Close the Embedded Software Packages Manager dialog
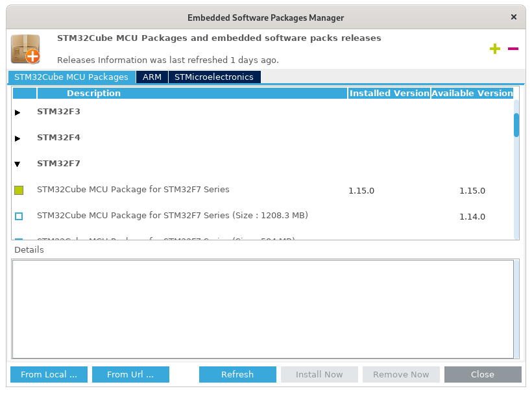 tap(514, 17)
